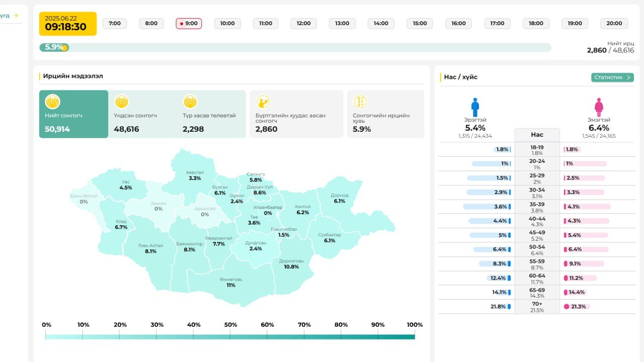Switch to the 13:00 time slot
Image resolution: width=644 pixels, height=362 pixels.
(342, 24)
